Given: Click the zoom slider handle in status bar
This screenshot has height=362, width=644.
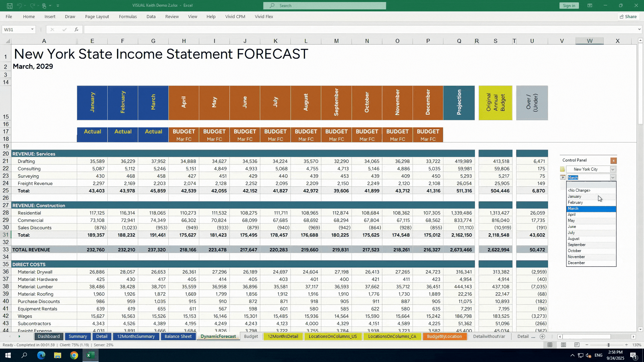Looking at the screenshot, I should [x=608, y=345].
